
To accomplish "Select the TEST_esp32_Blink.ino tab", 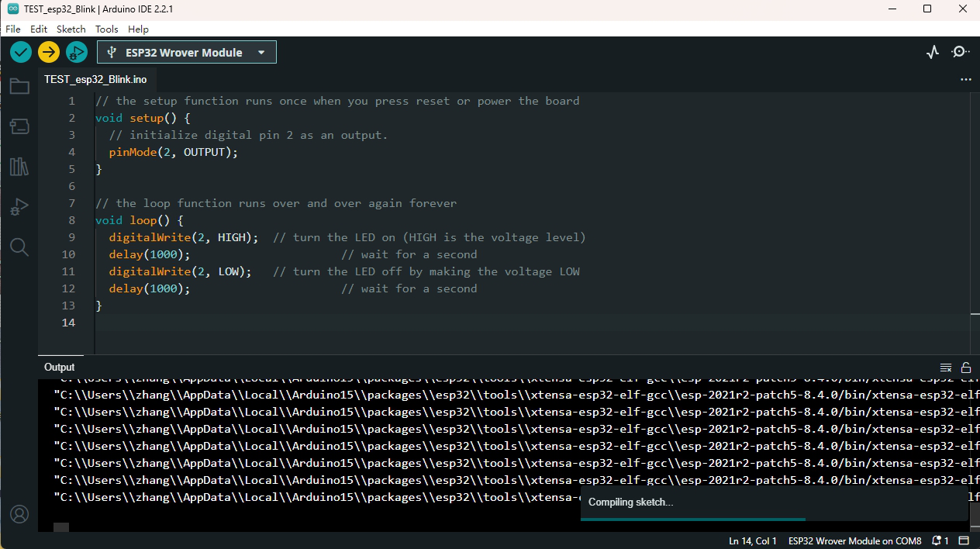I will [95, 79].
